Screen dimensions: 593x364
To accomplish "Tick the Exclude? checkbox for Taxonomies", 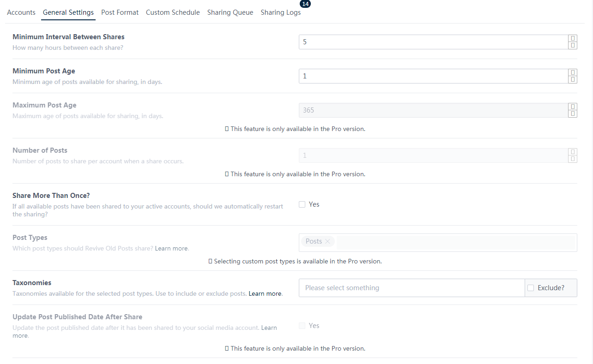I will [531, 288].
